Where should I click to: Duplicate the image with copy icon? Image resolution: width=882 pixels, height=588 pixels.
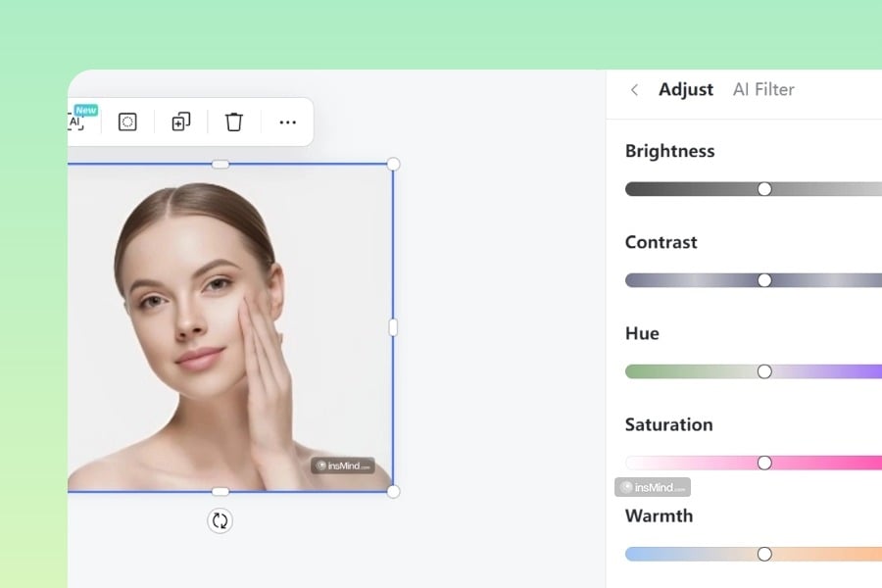pyautogui.click(x=181, y=122)
